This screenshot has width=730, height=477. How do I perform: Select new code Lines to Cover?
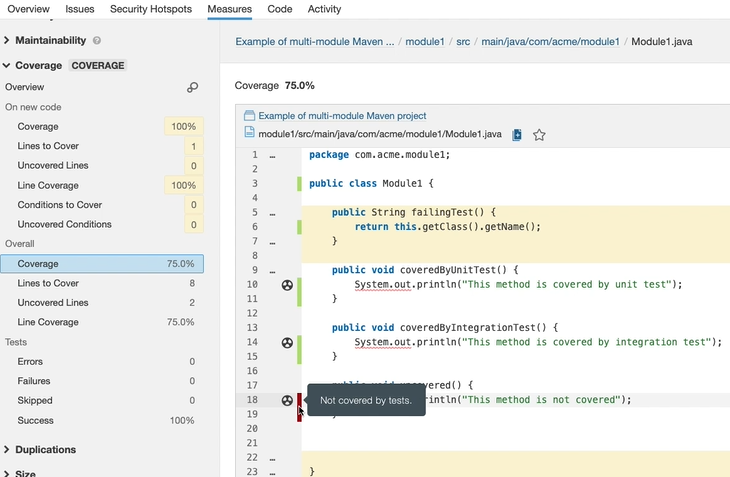pos(102,146)
